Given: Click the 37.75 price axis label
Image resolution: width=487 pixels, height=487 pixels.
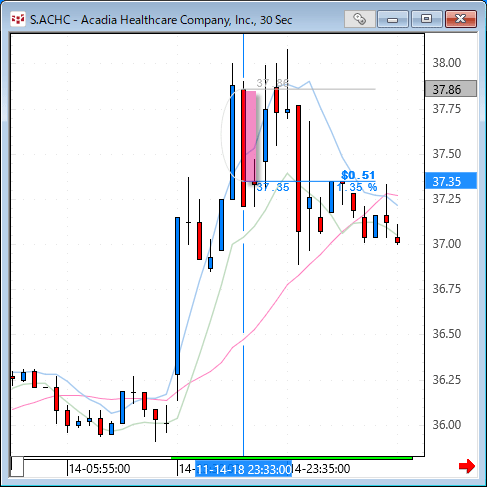Looking at the screenshot, I should 447,109.
